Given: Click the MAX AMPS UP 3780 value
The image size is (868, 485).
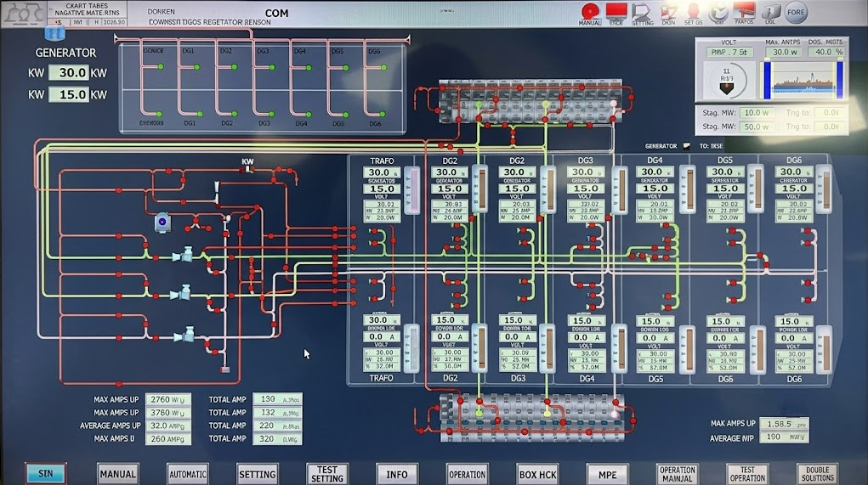Looking at the screenshot, I should point(167,413).
